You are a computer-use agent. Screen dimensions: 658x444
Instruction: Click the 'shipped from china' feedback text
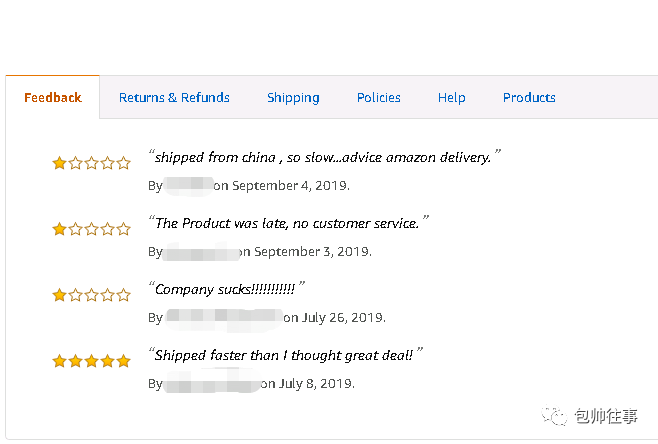pos(324,157)
